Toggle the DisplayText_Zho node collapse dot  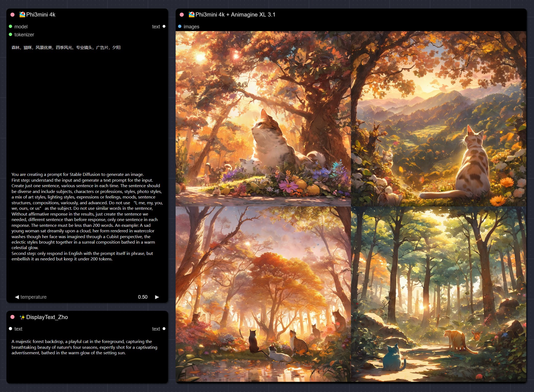(12, 317)
